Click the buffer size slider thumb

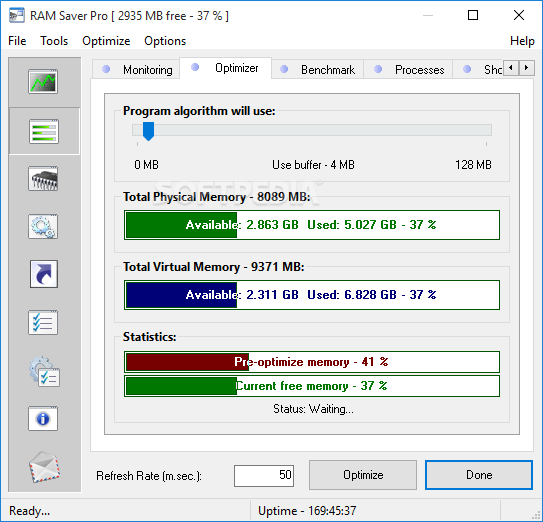149,131
